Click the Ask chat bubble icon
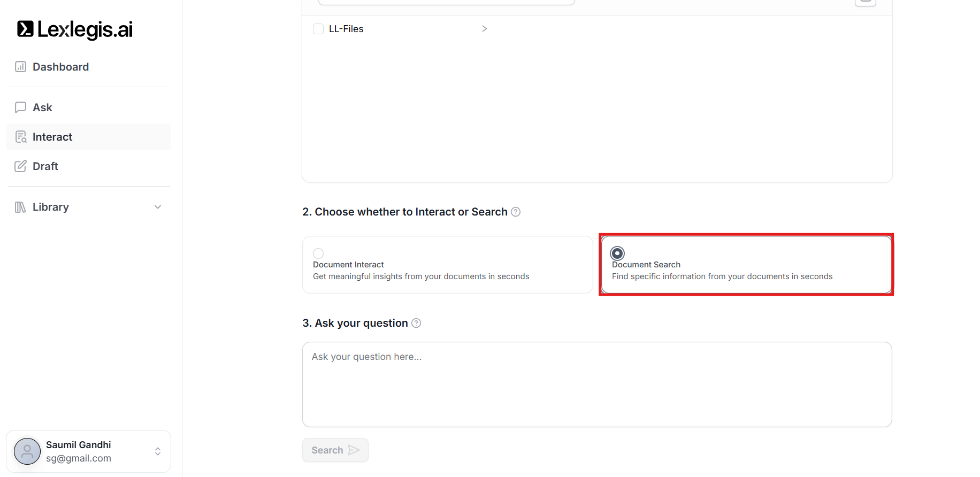 point(20,107)
